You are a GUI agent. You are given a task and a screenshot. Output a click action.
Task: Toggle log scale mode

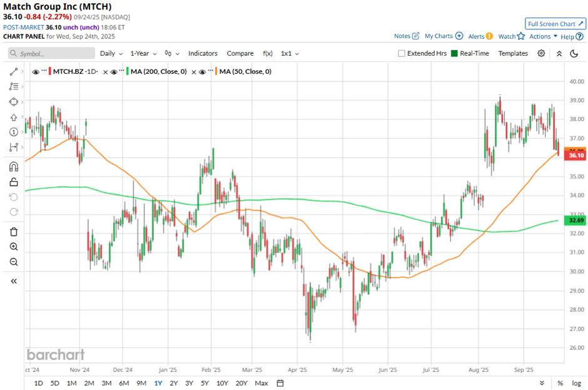pos(576,383)
